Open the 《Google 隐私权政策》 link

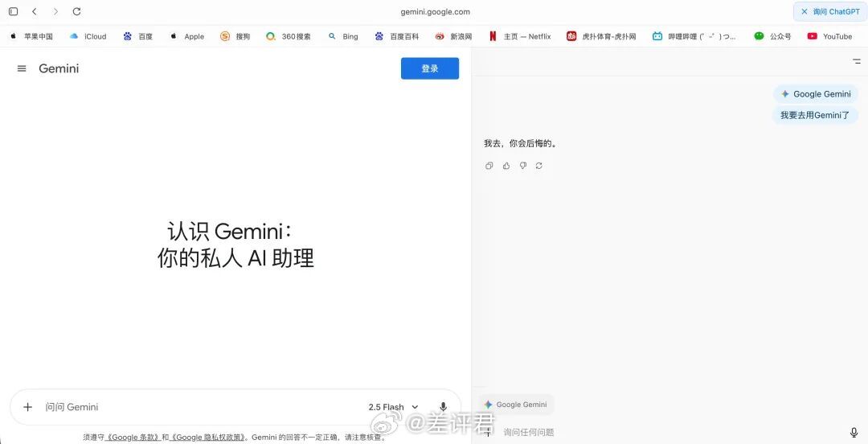(x=208, y=438)
